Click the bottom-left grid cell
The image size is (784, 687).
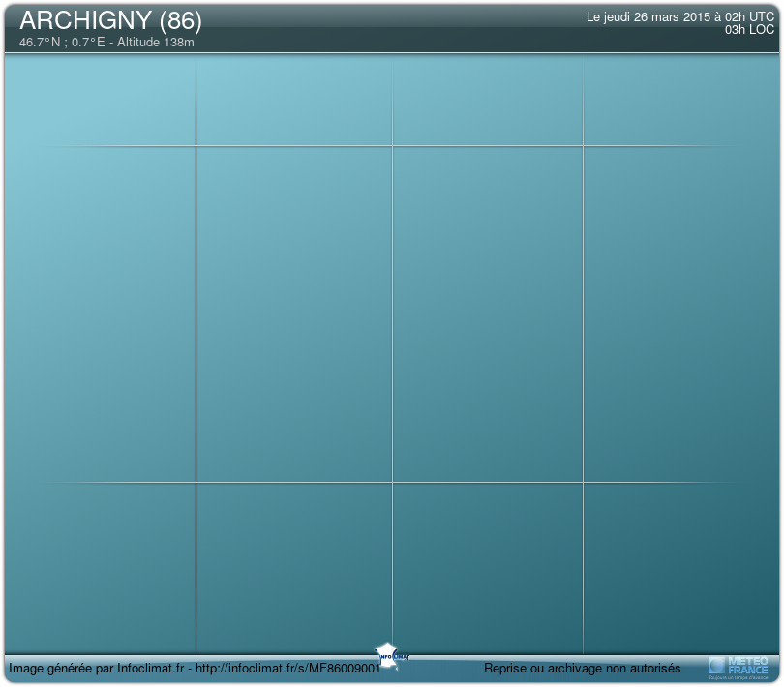101,567
